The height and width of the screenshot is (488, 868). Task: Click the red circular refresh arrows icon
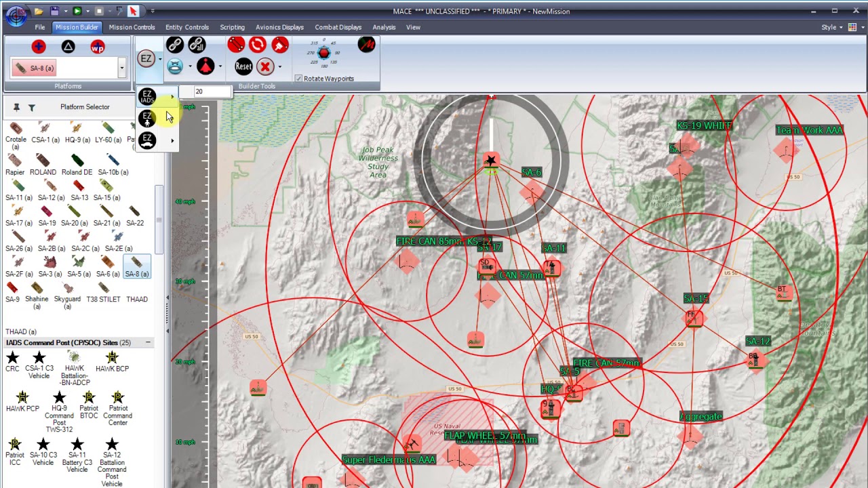coord(258,45)
